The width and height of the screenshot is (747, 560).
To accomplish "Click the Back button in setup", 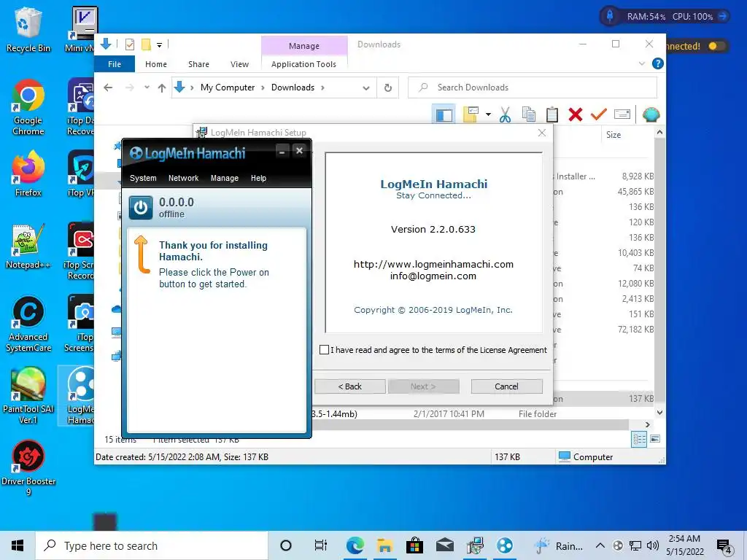I will pyautogui.click(x=349, y=386).
